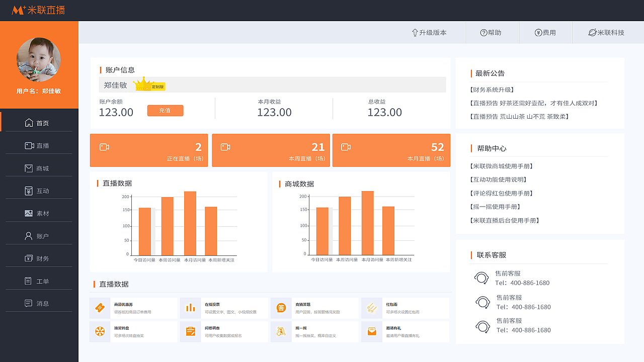This screenshot has height=362, width=644.
Task: Click the 总收益 label
Action: (x=377, y=102)
